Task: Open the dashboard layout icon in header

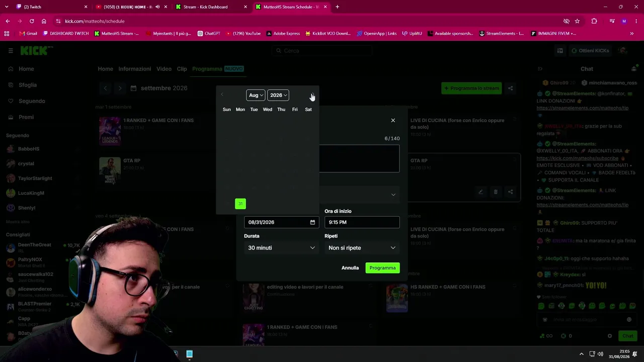Action: pyautogui.click(x=560, y=51)
